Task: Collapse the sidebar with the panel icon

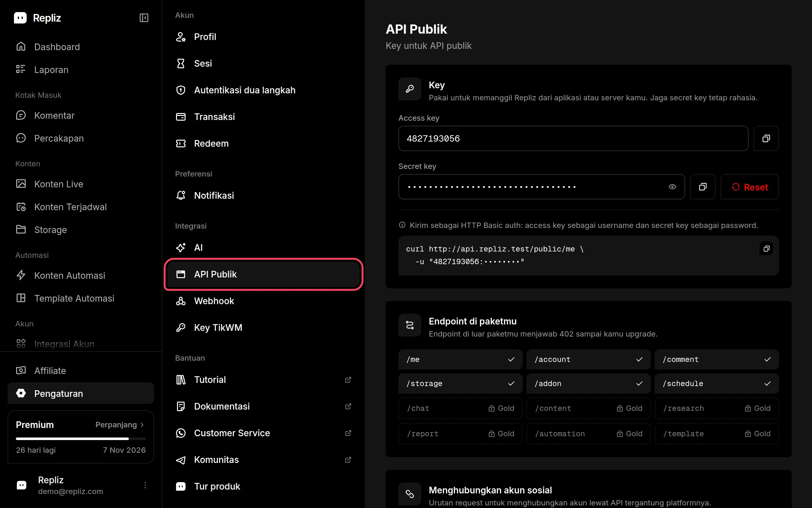Action: coord(144,18)
